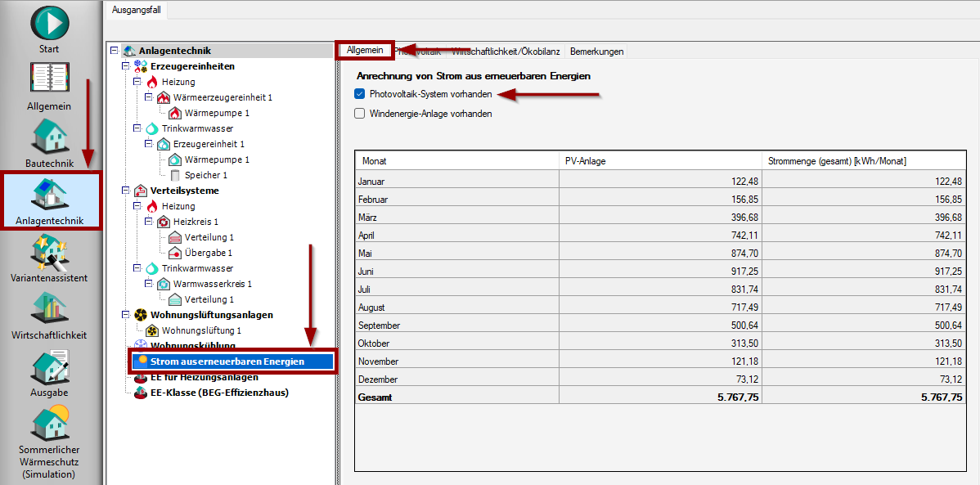Collapse the Erzeugereinheiten tree branch

125,66
